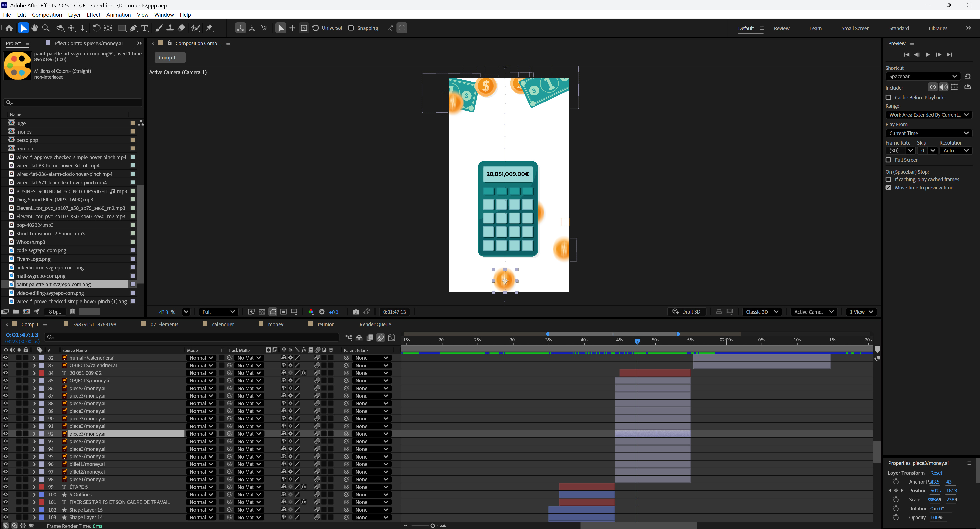This screenshot has height=529, width=980.
Task: Select the Eraser tool
Action: pos(182,28)
